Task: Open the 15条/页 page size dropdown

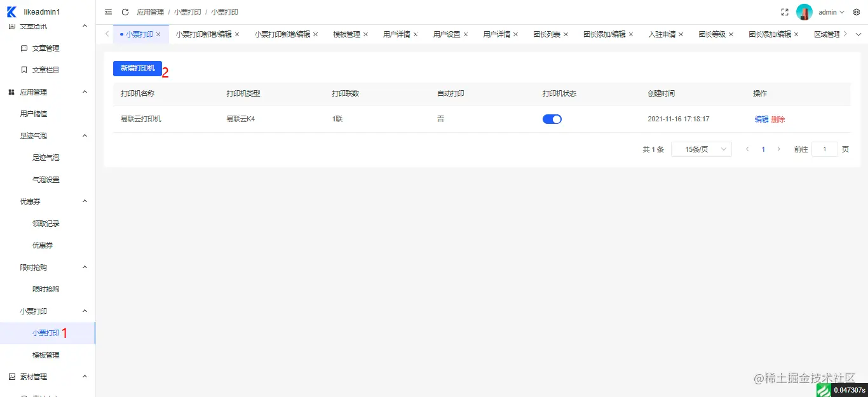Action: [702, 149]
